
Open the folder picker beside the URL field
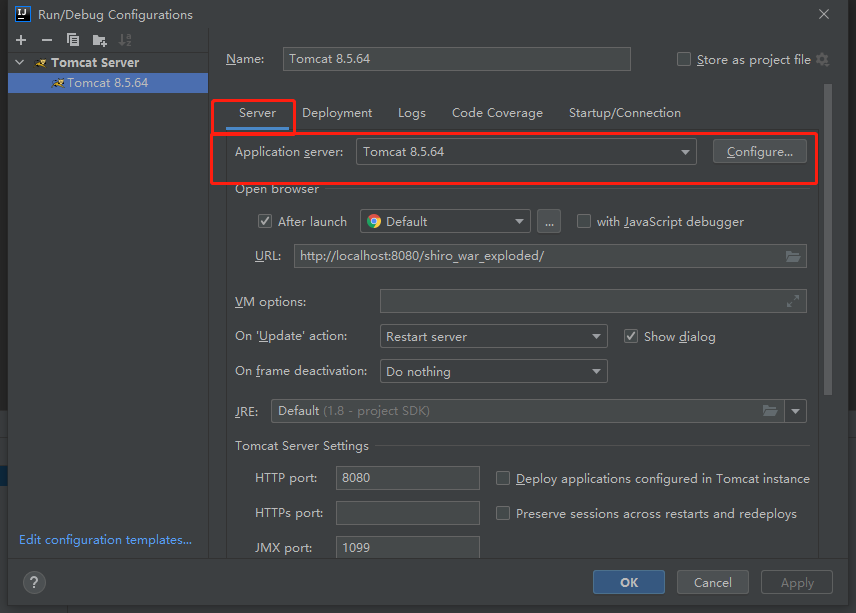(x=793, y=256)
